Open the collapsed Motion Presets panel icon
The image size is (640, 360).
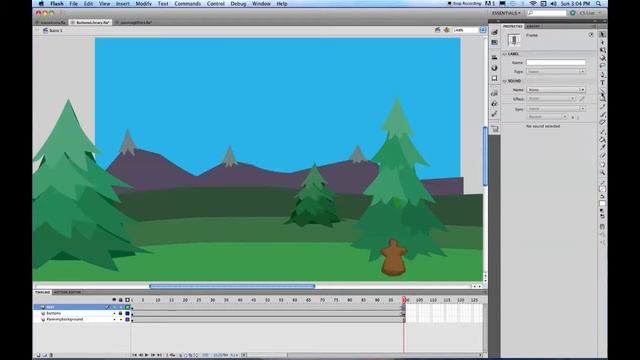(495, 114)
